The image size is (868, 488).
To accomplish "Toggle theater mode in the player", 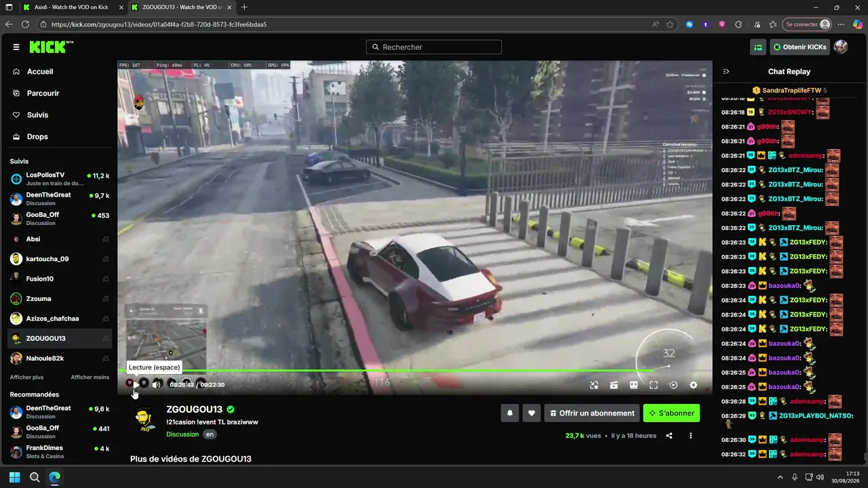I will pos(634,385).
